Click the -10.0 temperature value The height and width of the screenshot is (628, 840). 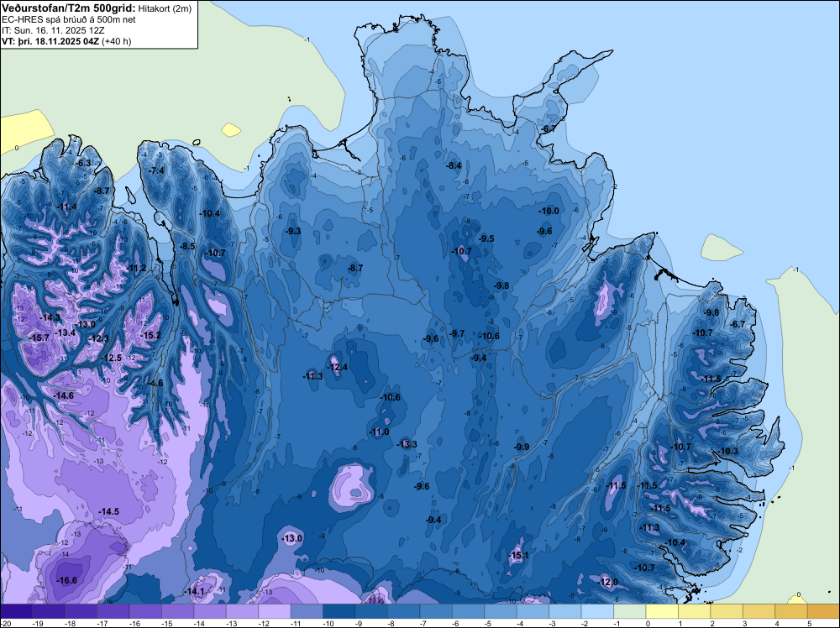(549, 211)
